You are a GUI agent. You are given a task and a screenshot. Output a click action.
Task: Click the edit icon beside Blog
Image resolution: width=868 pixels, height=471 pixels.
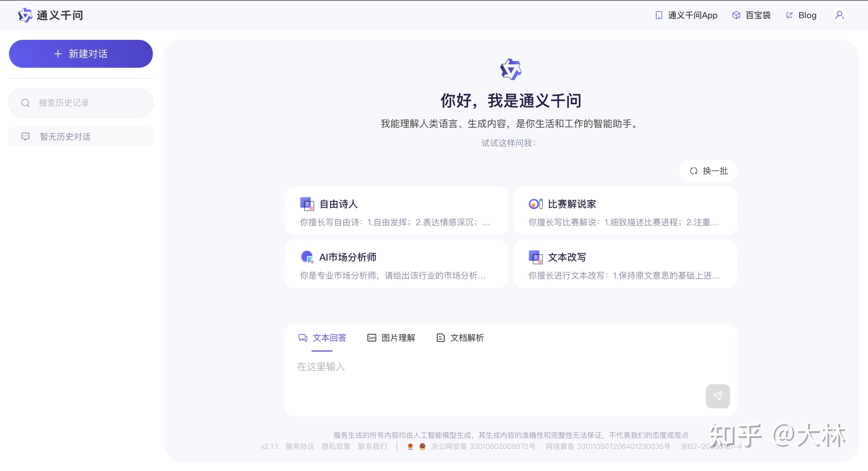(789, 15)
